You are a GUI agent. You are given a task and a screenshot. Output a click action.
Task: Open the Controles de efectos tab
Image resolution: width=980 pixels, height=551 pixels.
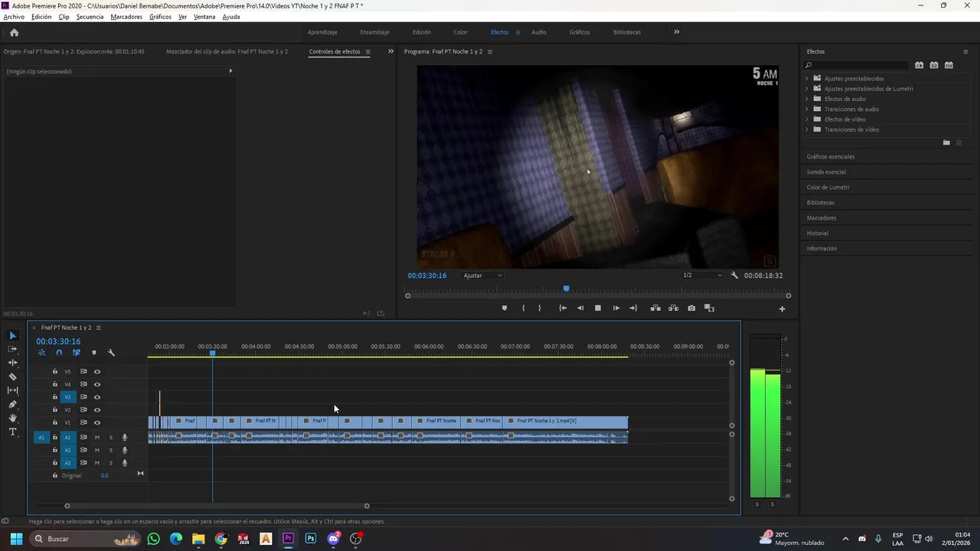[335, 51]
